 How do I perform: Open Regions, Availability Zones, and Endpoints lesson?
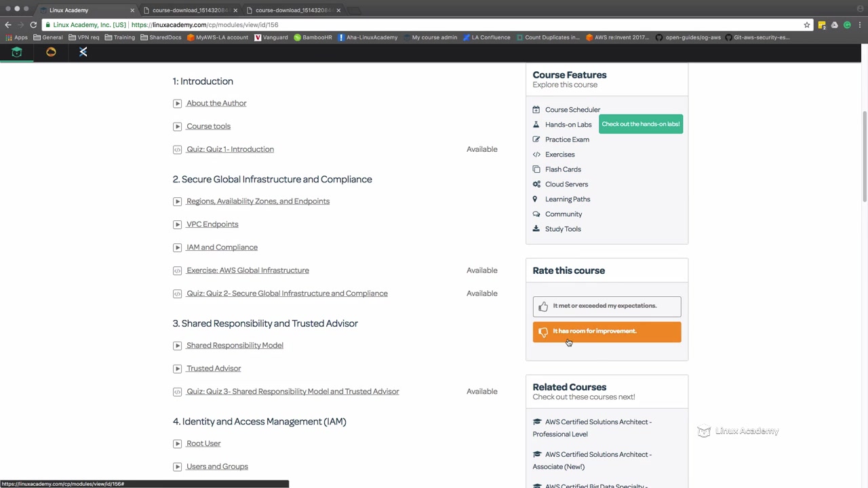[x=258, y=201]
